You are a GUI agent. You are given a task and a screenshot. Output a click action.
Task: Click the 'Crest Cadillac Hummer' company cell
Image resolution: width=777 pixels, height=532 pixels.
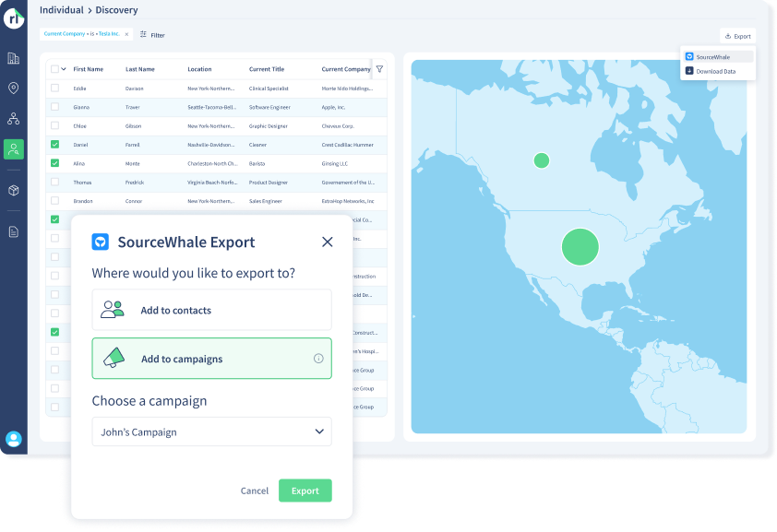coord(347,145)
